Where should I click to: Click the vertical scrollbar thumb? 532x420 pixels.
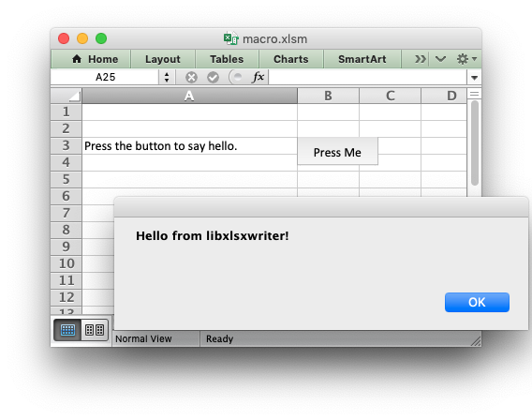pyautogui.click(x=475, y=142)
